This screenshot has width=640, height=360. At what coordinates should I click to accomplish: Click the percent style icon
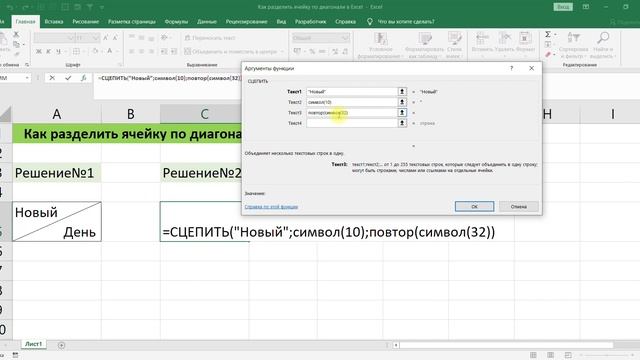click(x=312, y=51)
